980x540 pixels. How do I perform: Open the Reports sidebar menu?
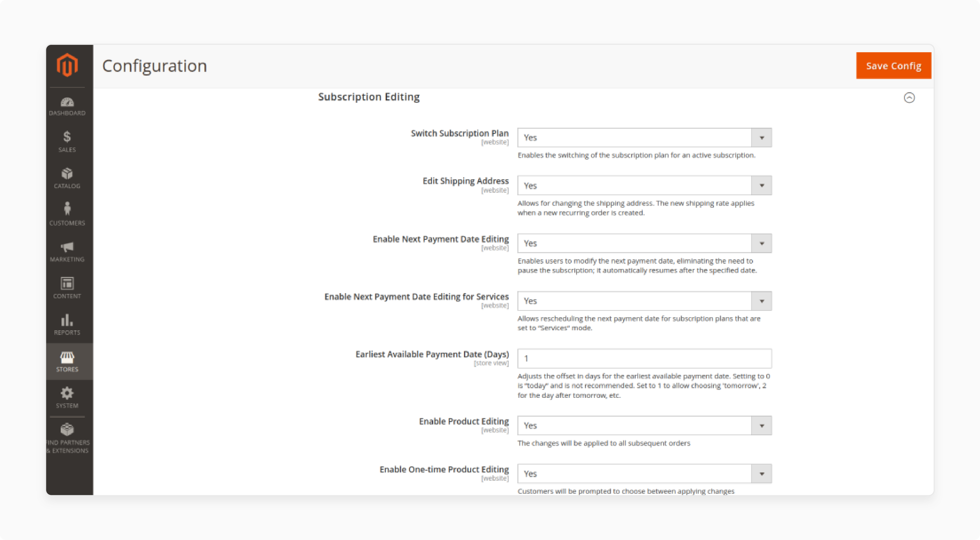tap(67, 325)
